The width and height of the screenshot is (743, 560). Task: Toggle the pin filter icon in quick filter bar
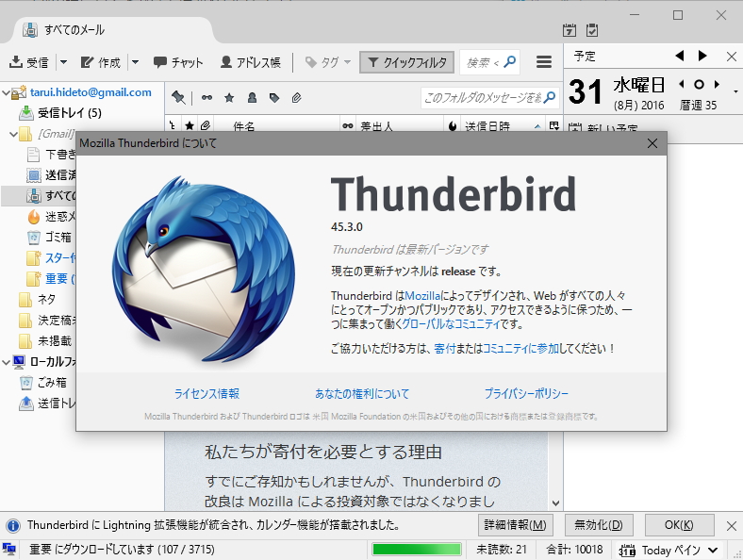(178, 98)
